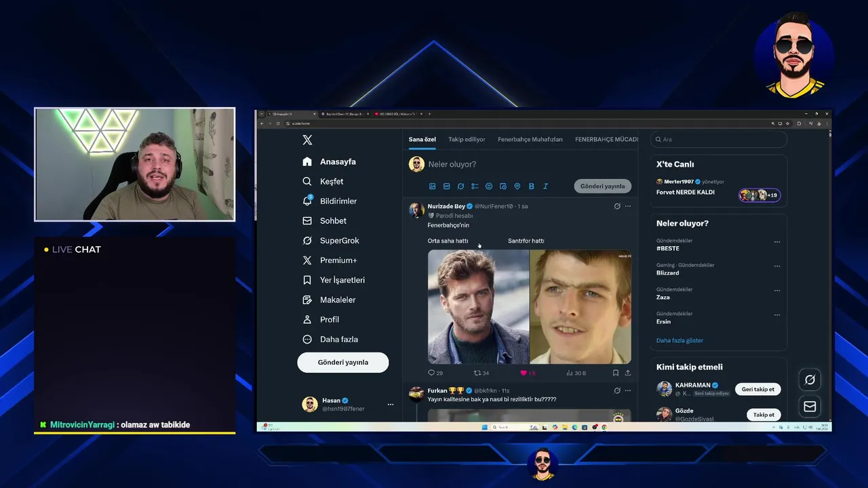Image resolution: width=868 pixels, height=488 pixels.
Task: Click the Grok icon in the composer
Action: point(460,186)
